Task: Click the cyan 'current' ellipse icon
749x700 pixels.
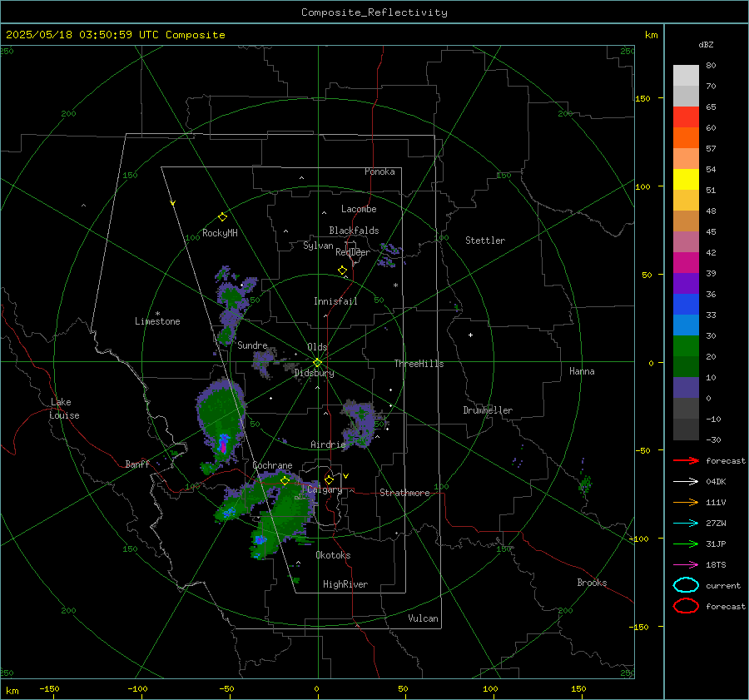Action: [x=686, y=585]
